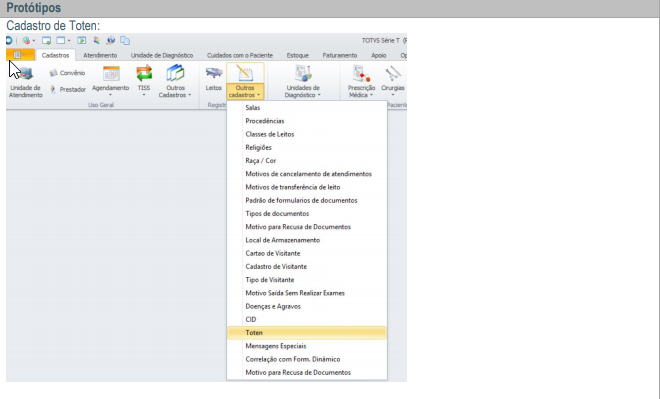Open Motivos de transferência de leito
660x399 pixels.
(307, 187)
